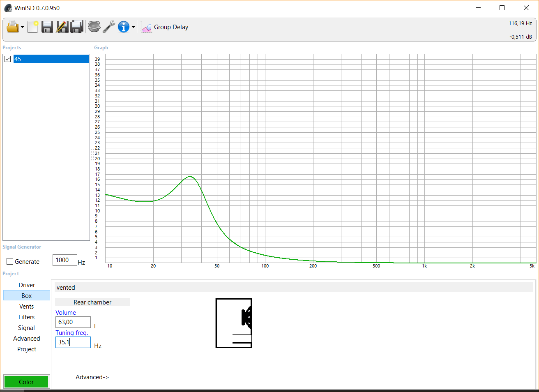Viewport: 539px width, 392px height.
Task: Create a new project with the blank page icon
Action: (33, 27)
